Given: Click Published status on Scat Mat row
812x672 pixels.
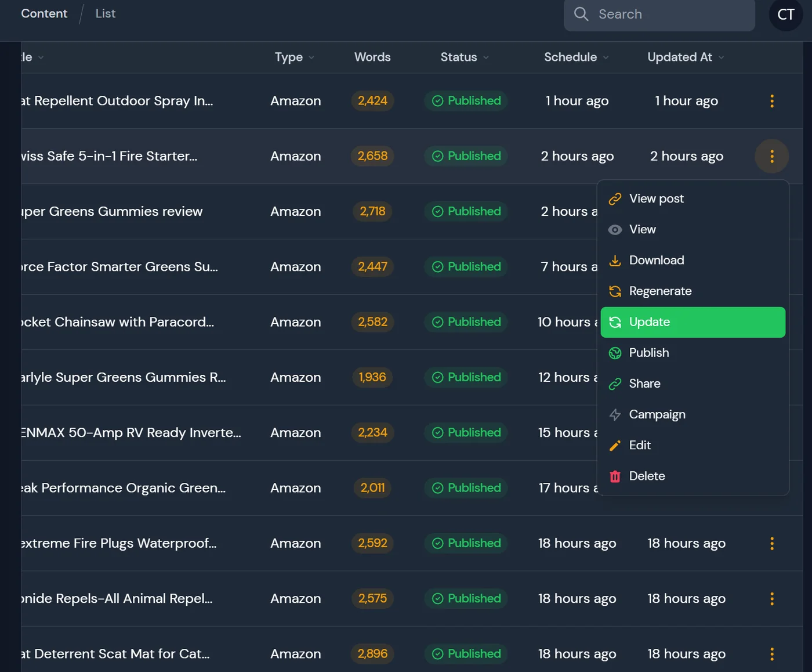Looking at the screenshot, I should click(466, 654).
